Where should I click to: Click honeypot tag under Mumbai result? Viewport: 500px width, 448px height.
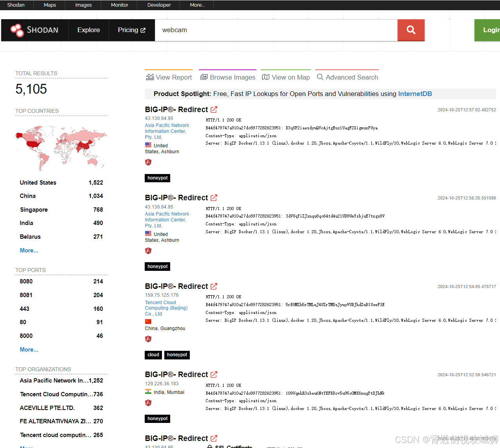(x=157, y=419)
